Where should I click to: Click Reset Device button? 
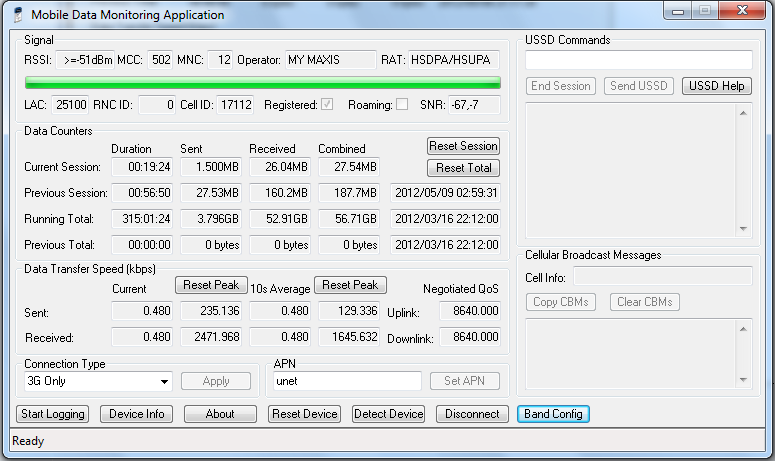tap(305, 414)
